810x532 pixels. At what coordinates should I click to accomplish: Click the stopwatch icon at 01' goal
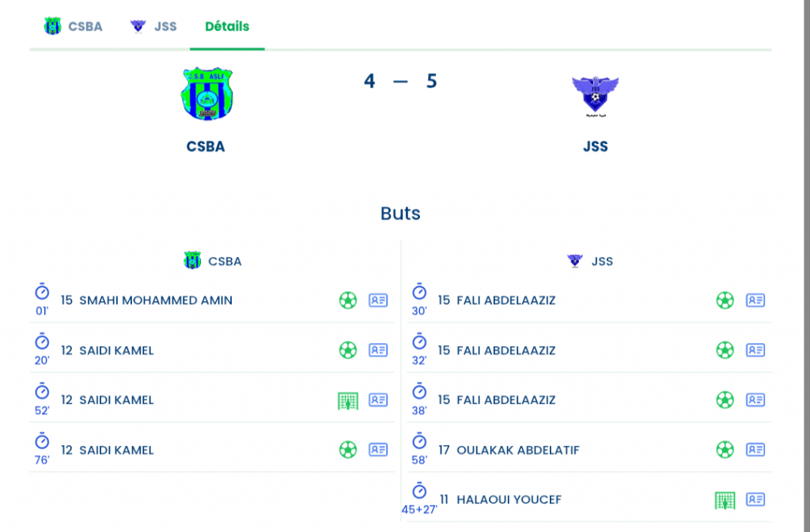pos(42,292)
